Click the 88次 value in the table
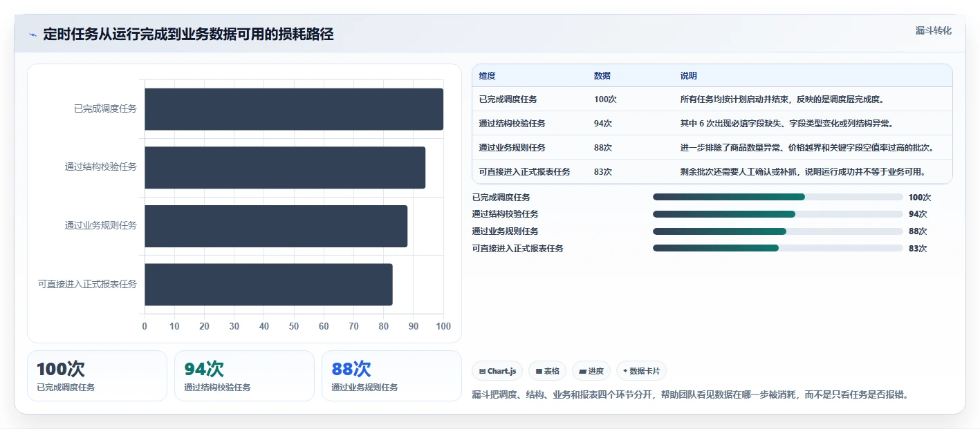The image size is (980, 429). (x=603, y=148)
